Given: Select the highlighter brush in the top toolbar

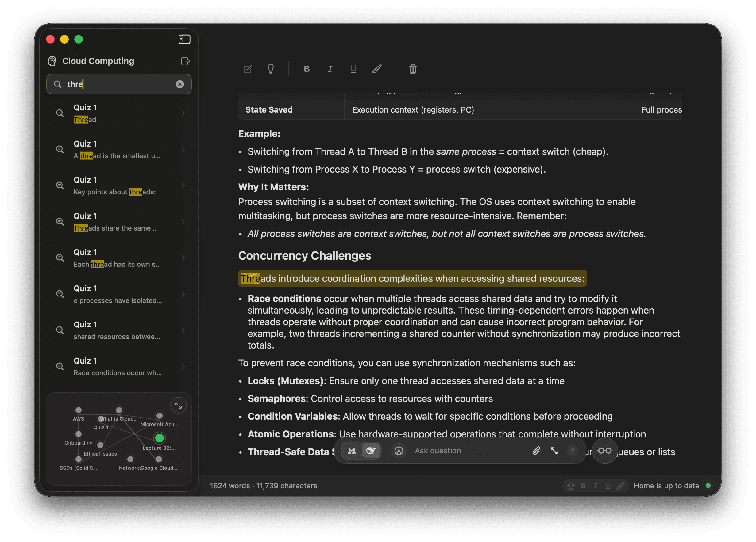Looking at the screenshot, I should [377, 69].
